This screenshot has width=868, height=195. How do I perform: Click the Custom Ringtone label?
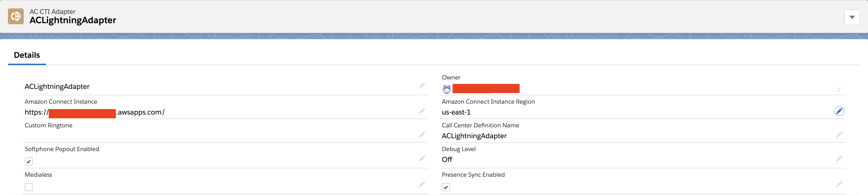pyautogui.click(x=48, y=125)
